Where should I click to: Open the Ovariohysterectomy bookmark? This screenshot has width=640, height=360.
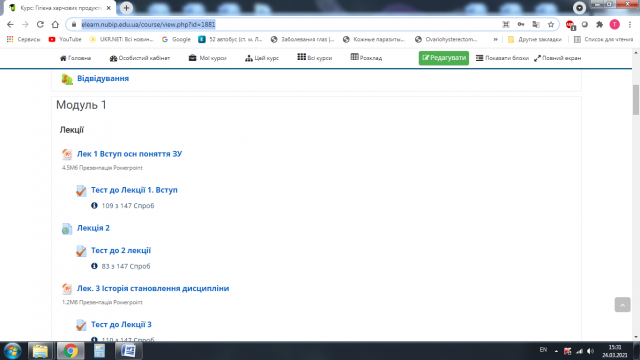pos(446,39)
